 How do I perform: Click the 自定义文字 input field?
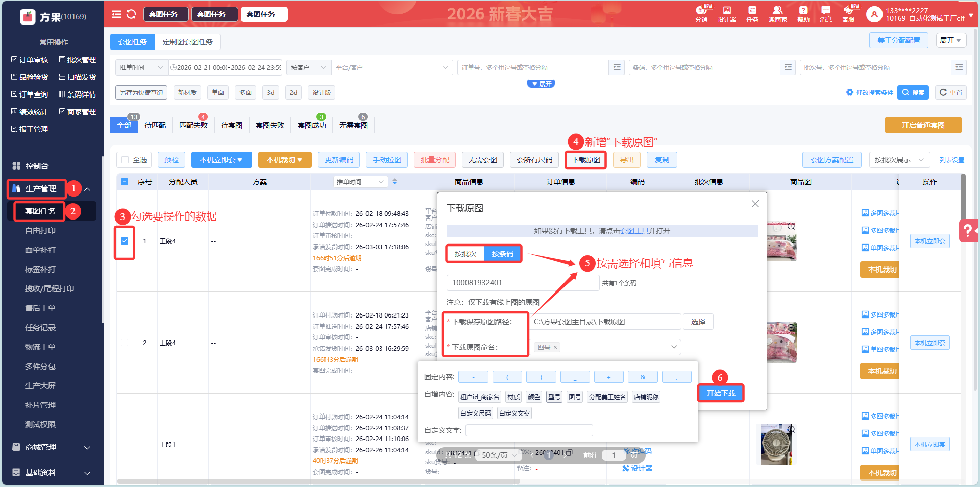coord(529,430)
